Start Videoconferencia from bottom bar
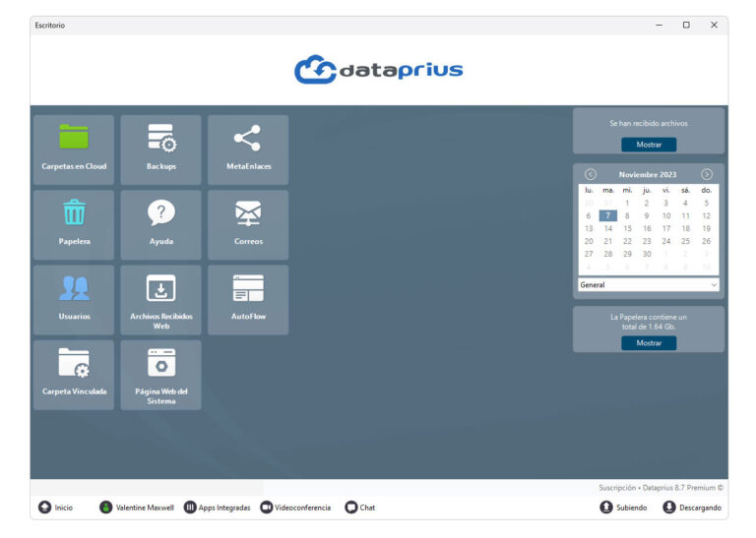 click(x=295, y=508)
